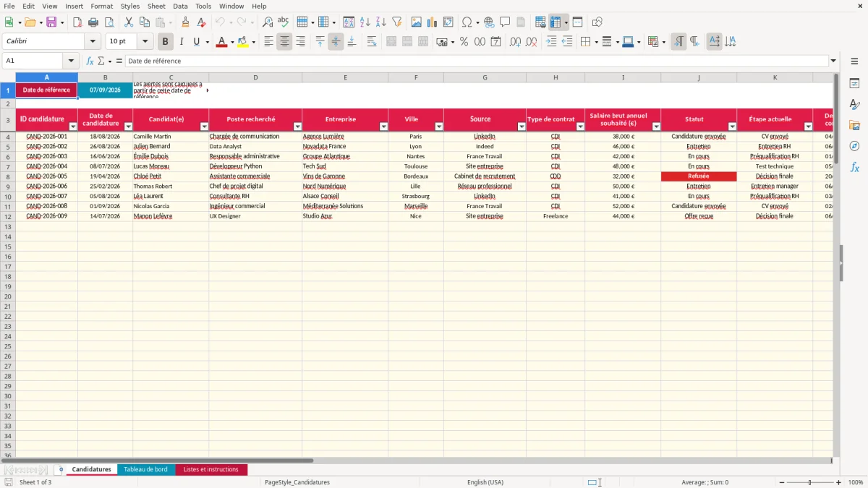
Task: Open the Ville column filter dropdown
Action: (x=439, y=127)
